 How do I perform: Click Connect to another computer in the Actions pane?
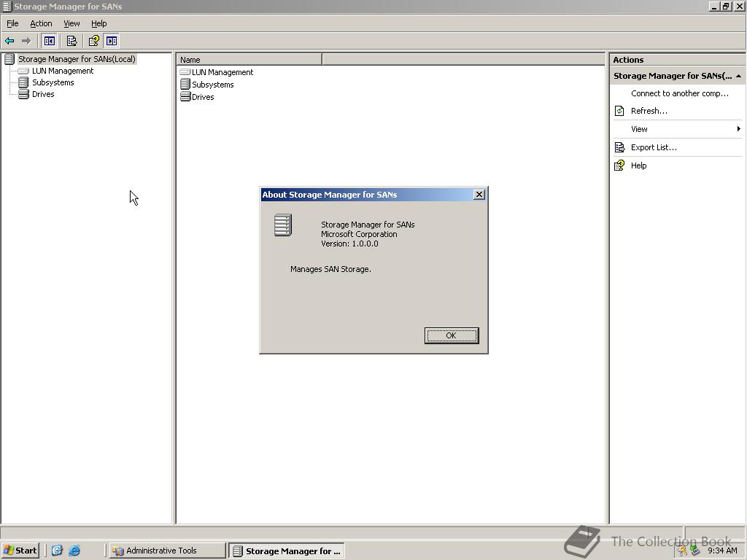coord(679,93)
